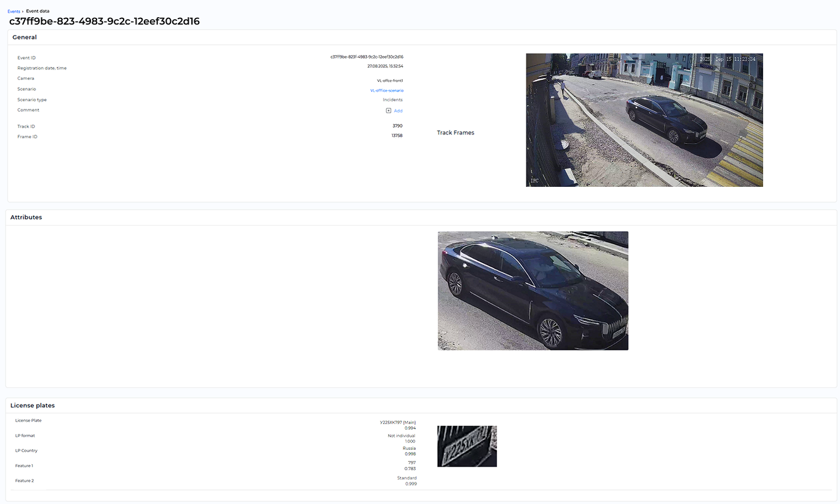Click the Frame ID value 13758
840x504 pixels.
tap(397, 136)
